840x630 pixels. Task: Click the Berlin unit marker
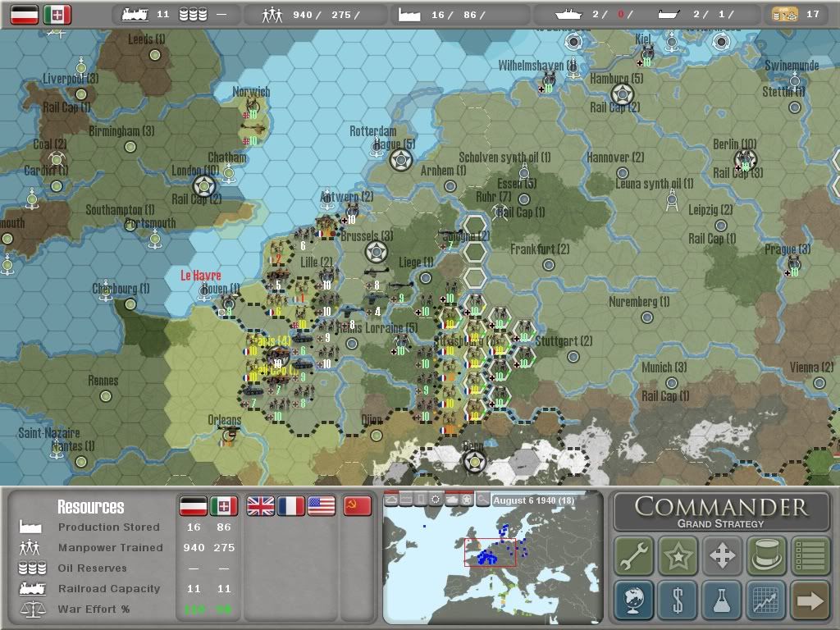(x=745, y=159)
